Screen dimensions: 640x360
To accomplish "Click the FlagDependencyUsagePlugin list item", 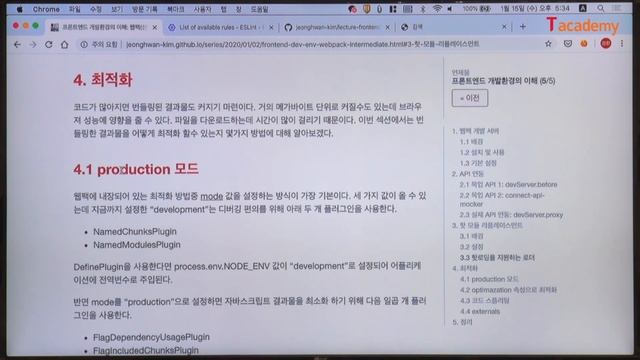I will pyautogui.click(x=151, y=337).
